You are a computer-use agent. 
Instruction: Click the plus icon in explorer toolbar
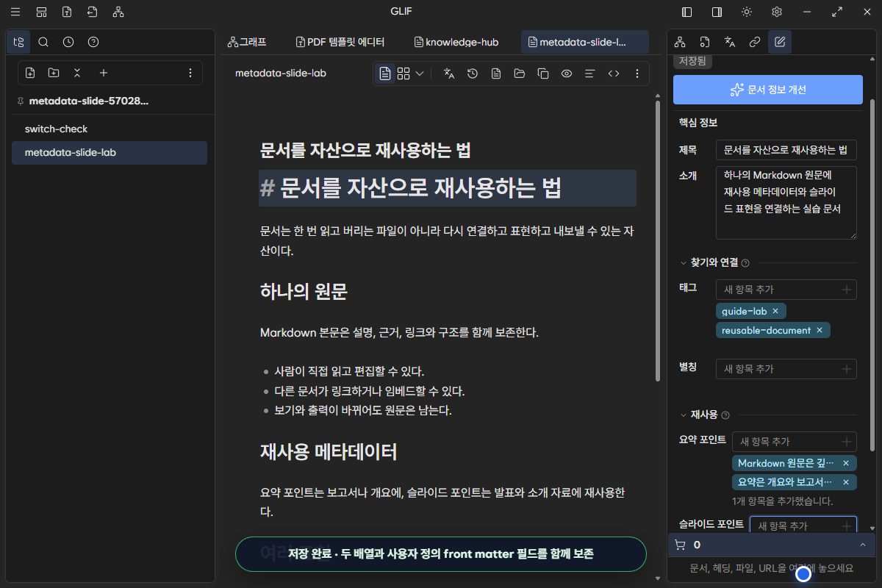[104, 73]
